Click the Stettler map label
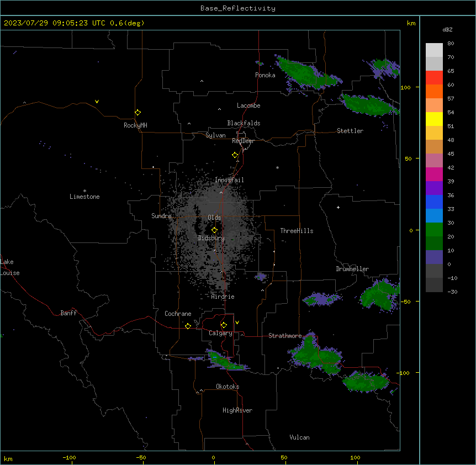The image size is (476, 465). [350, 131]
